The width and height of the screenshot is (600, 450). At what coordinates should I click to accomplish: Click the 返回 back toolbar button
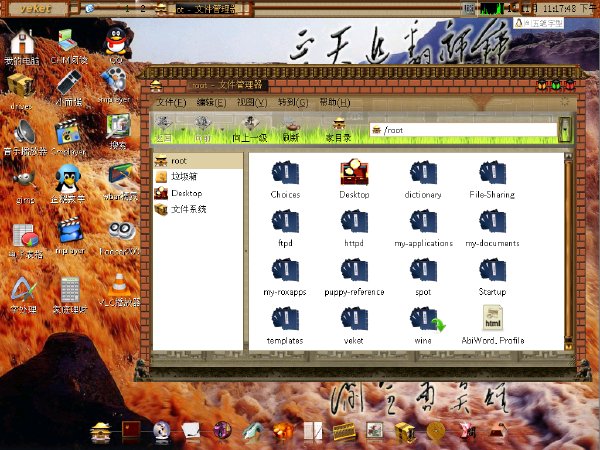coord(164,129)
